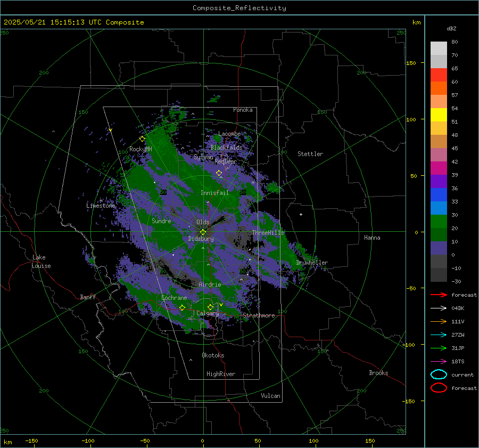Click the light blue swatch above 30 dBZ
The width and height of the screenshot is (479, 448).
(x=439, y=208)
